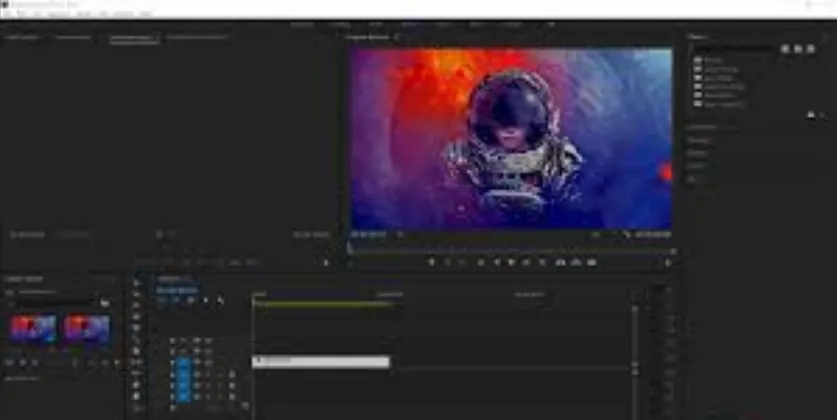This screenshot has width=837, height=420.
Task: Click the Project panel search field
Action: tap(53, 303)
